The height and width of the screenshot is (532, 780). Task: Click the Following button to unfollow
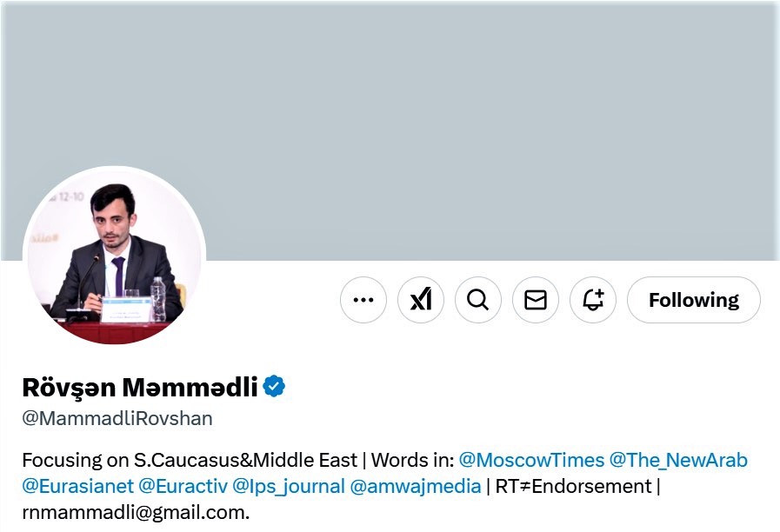pyautogui.click(x=693, y=300)
